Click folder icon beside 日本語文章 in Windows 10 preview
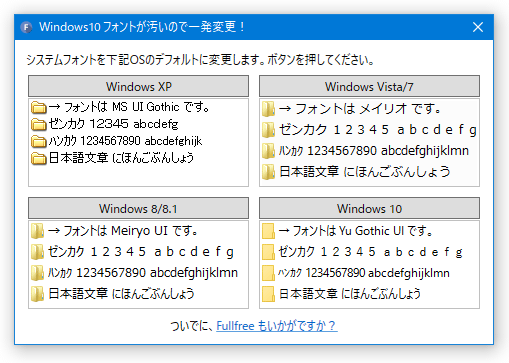This screenshot has height=363, width=509. tap(268, 294)
